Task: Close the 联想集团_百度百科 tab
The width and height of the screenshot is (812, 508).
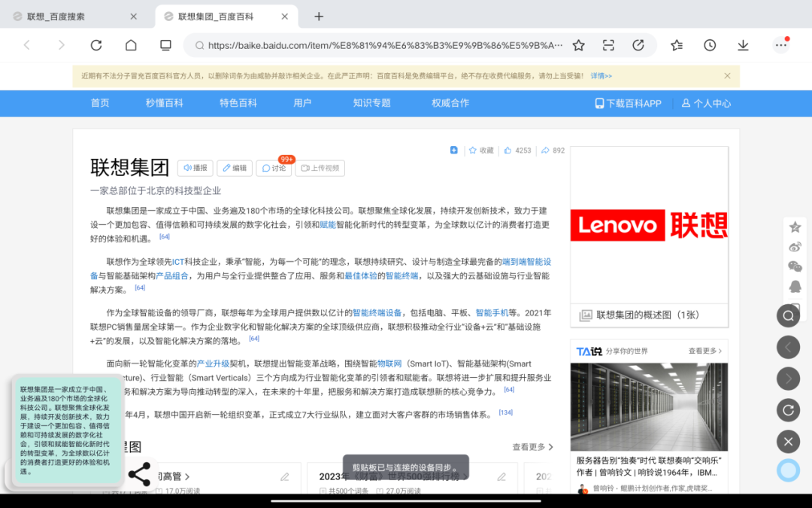Action: coord(285,17)
